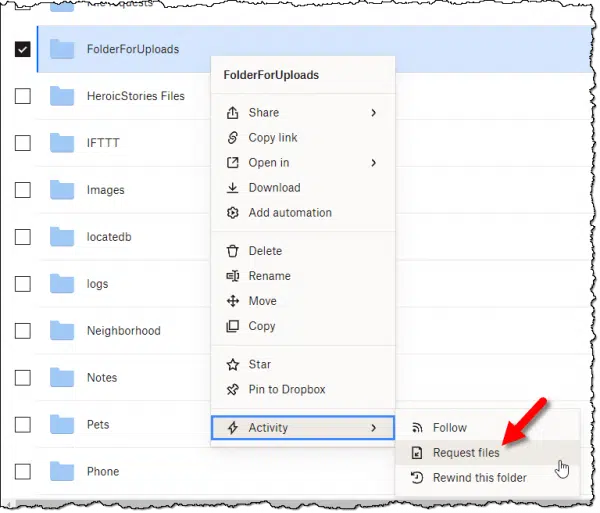Uncheck the FolderForUploads checkbox
600x513 pixels.
(x=23, y=49)
